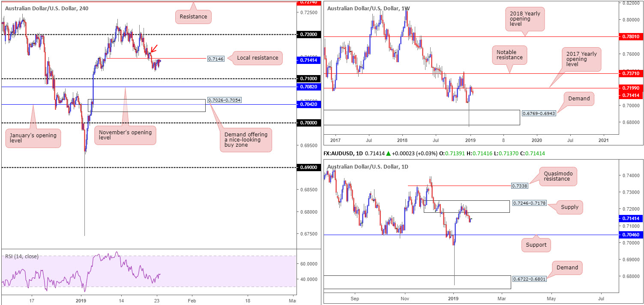The width and height of the screenshot is (644, 305).
Task: Click the 'Demand' callout on the weekly chart
Action: 579,99
